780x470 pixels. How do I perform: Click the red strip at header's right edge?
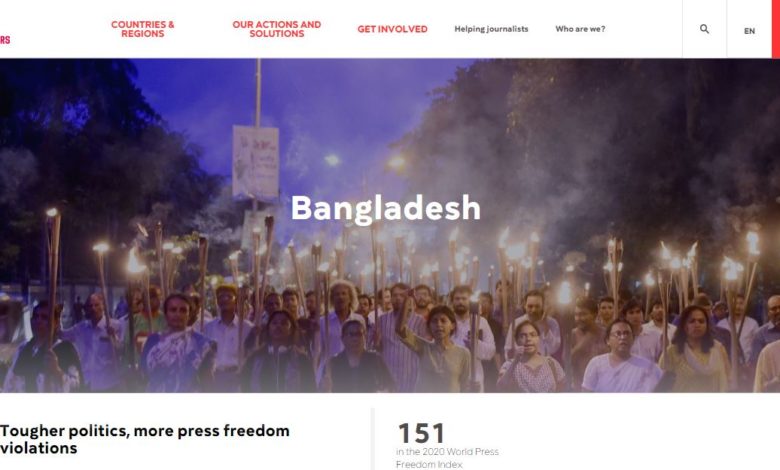click(776, 29)
